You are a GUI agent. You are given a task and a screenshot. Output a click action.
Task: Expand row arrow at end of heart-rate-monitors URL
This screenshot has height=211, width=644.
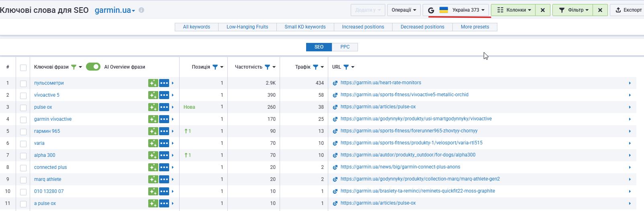[630, 83]
